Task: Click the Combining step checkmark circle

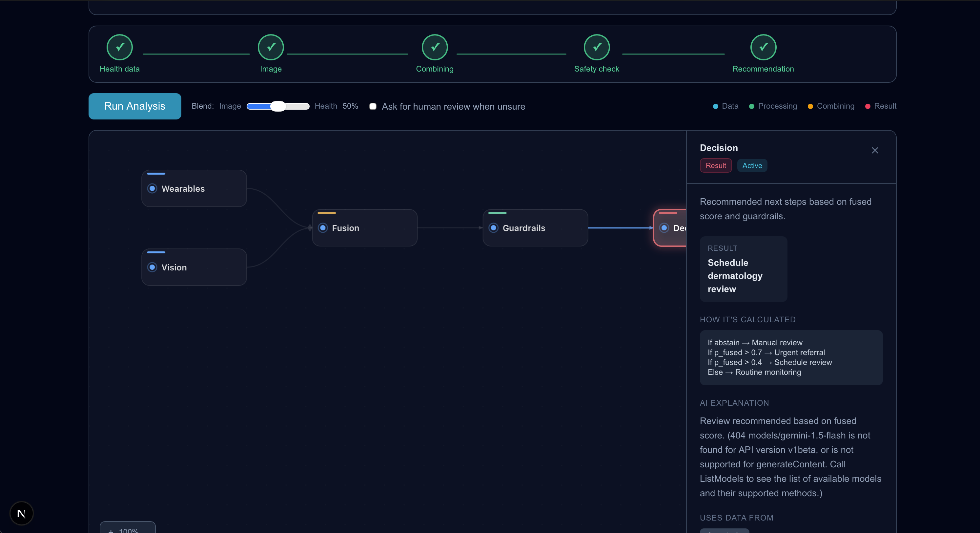Action: (435, 47)
